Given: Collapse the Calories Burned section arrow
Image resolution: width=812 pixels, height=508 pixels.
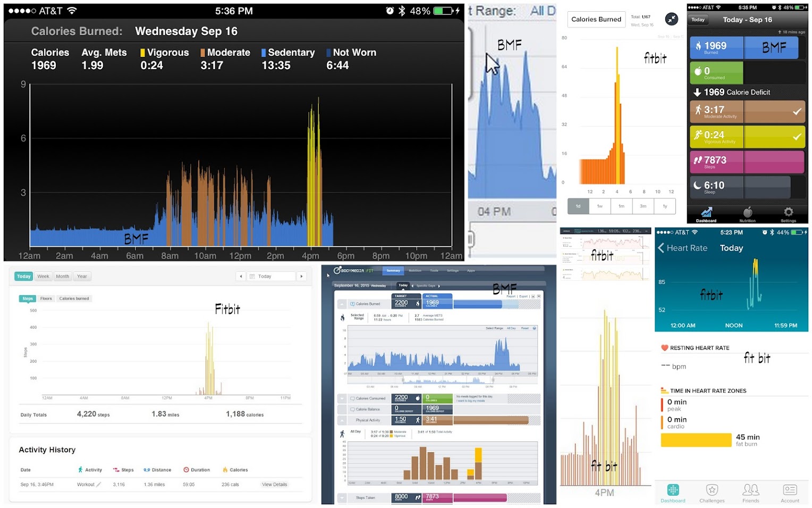Looking at the screenshot, I should pyautogui.click(x=341, y=304).
